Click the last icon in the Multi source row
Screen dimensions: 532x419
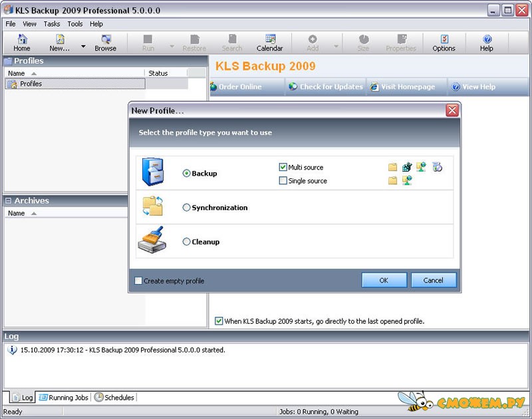pyautogui.click(x=437, y=166)
